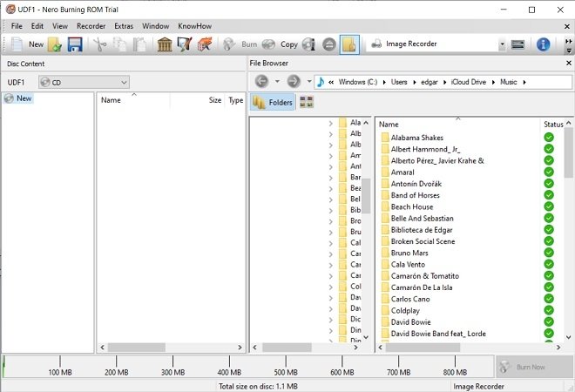Click the Copy disc toolbar button
The image size is (575, 392).
click(281, 44)
